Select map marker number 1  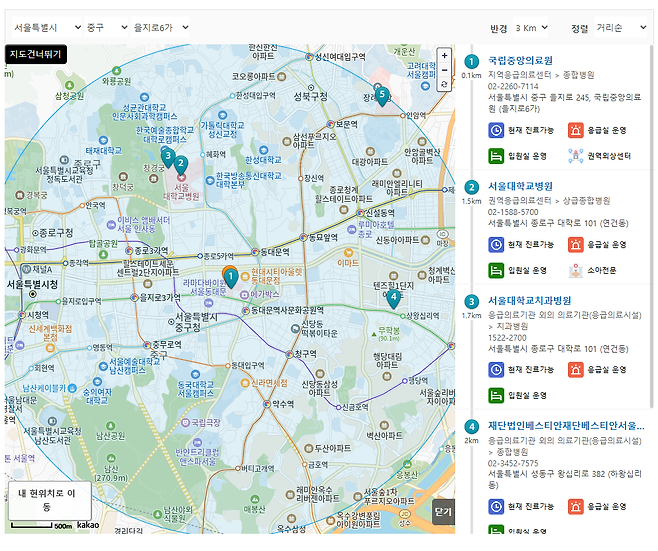click(231, 277)
